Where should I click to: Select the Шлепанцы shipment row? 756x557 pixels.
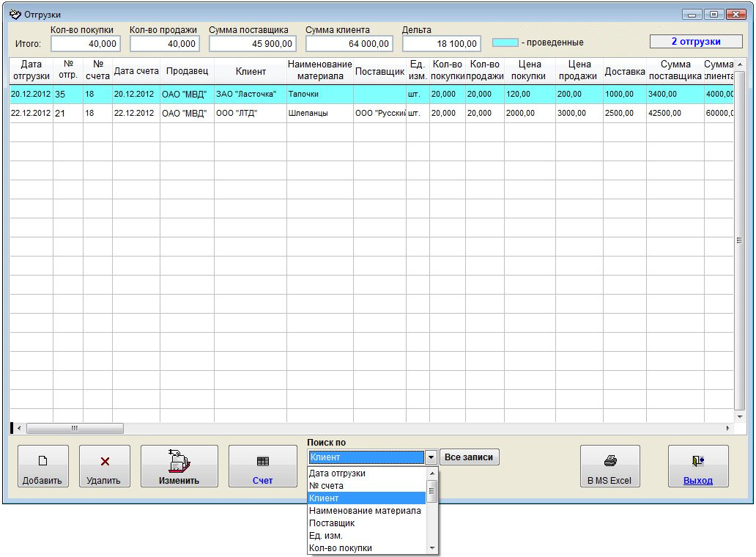pos(308,114)
